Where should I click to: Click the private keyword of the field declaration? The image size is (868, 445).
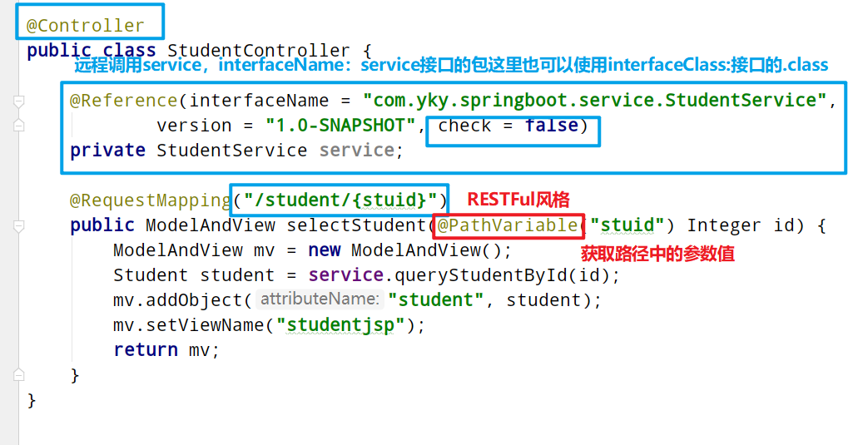107,150
